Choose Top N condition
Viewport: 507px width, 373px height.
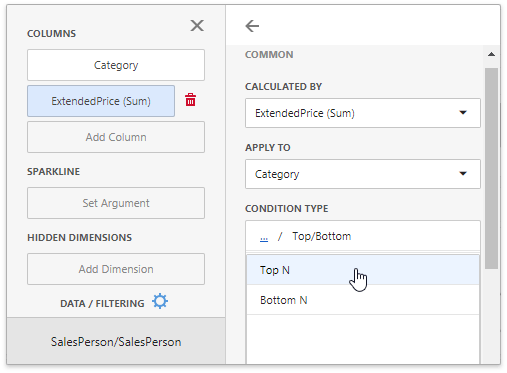363,270
